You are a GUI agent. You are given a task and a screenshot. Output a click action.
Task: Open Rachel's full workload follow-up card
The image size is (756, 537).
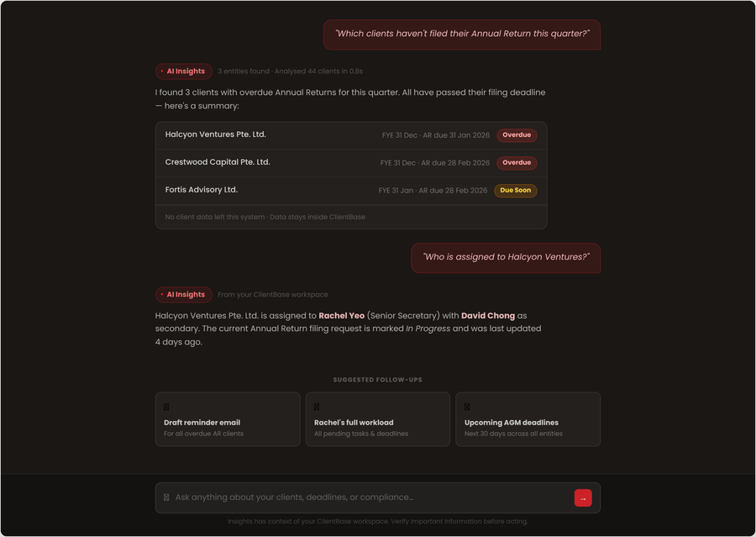click(x=377, y=419)
